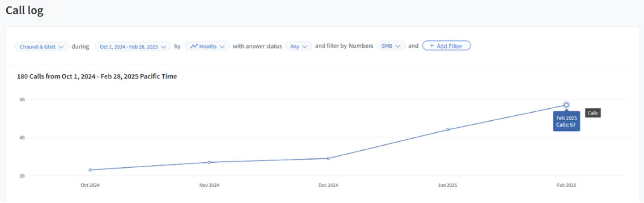
Task: Click the dark Calls series label
Action: 593,114
